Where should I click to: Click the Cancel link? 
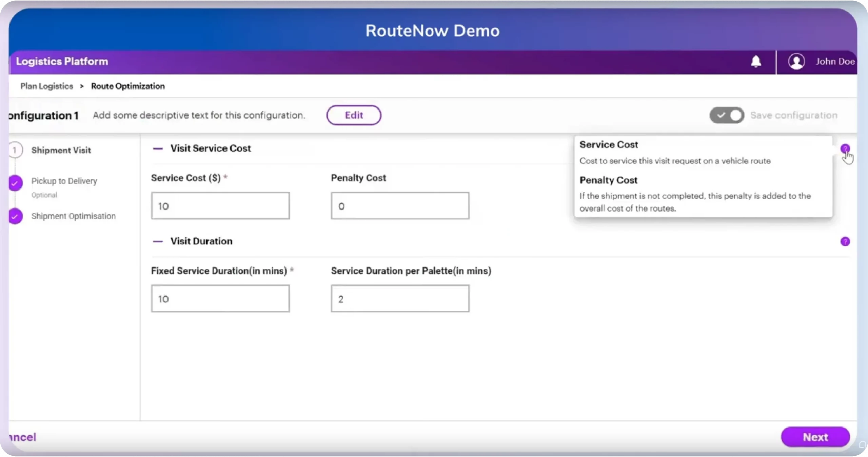pyautogui.click(x=22, y=437)
